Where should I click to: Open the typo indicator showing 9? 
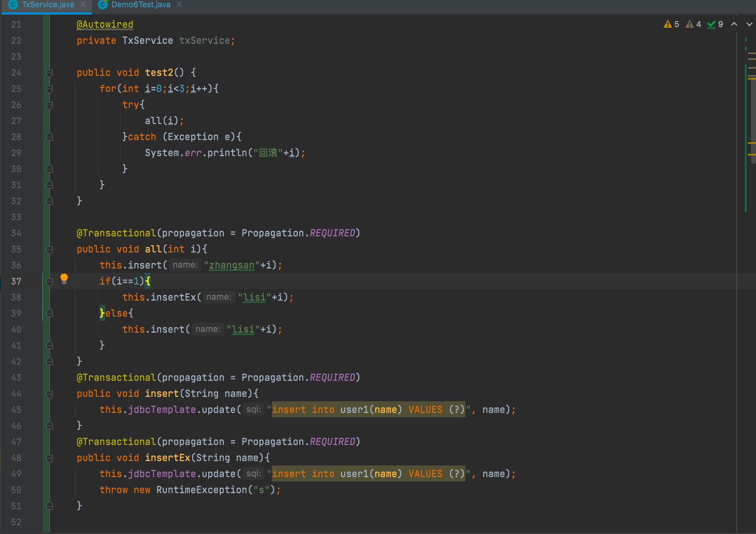[x=715, y=24]
